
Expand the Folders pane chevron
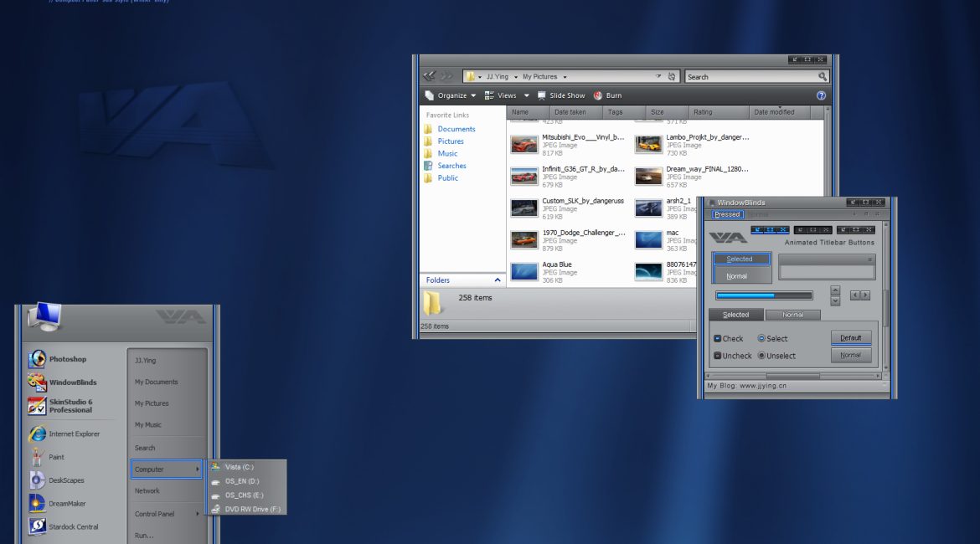point(498,280)
